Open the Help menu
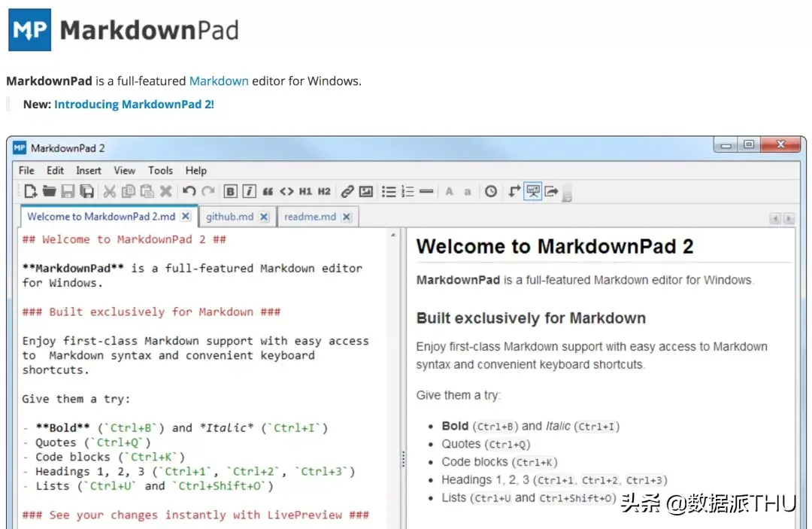The image size is (812, 529). pos(196,171)
